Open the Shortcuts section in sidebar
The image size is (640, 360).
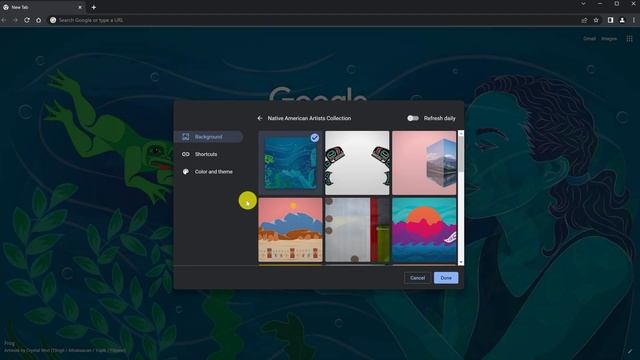206,154
